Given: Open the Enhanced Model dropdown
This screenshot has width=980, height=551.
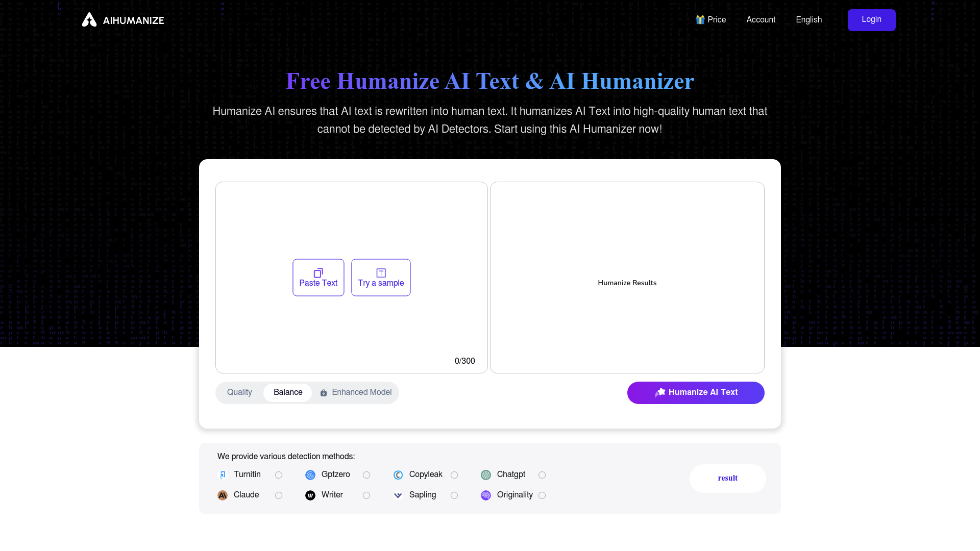Looking at the screenshot, I should click(x=356, y=392).
